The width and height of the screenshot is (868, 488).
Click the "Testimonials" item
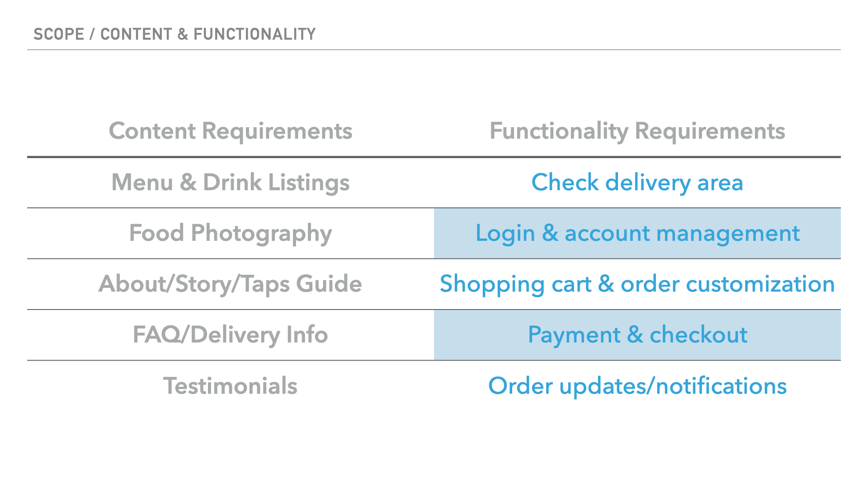point(231,386)
